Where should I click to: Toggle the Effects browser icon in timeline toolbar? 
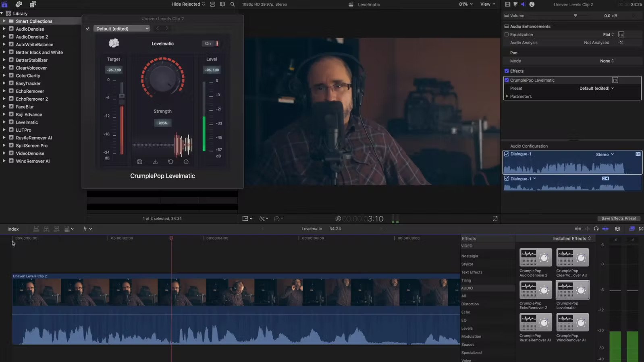632,229
